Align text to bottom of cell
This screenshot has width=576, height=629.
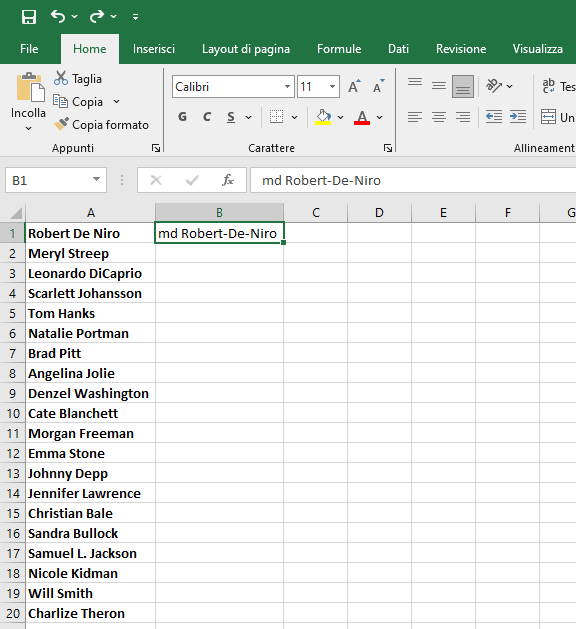click(462, 86)
